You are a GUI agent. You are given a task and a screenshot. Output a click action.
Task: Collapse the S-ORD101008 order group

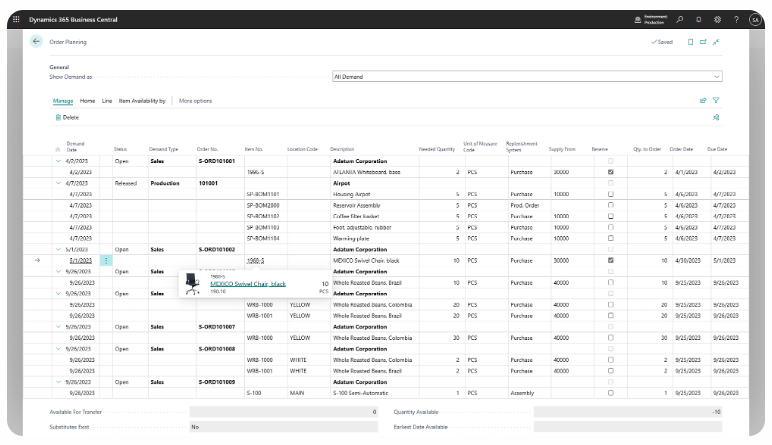[58, 349]
